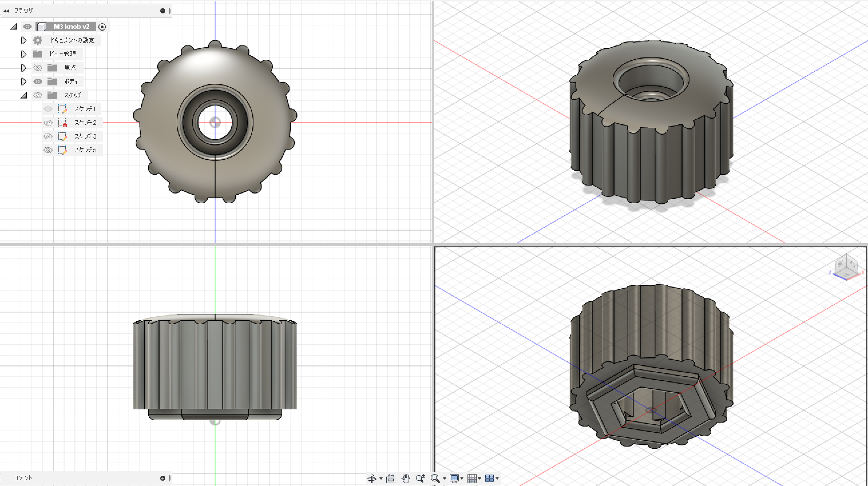Select スケッチ5 in the browser tree
Image resolution: width=868 pixels, height=486 pixels.
(85, 150)
